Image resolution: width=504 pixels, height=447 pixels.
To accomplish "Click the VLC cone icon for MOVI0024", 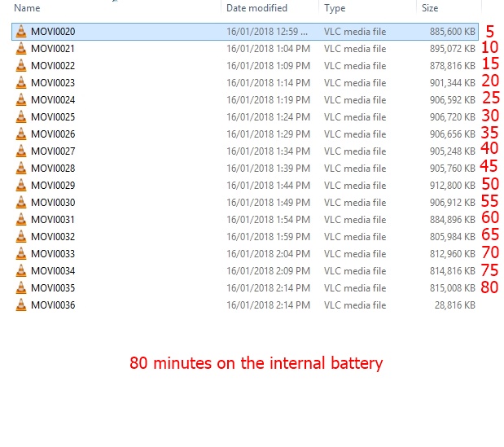I will click(21, 100).
